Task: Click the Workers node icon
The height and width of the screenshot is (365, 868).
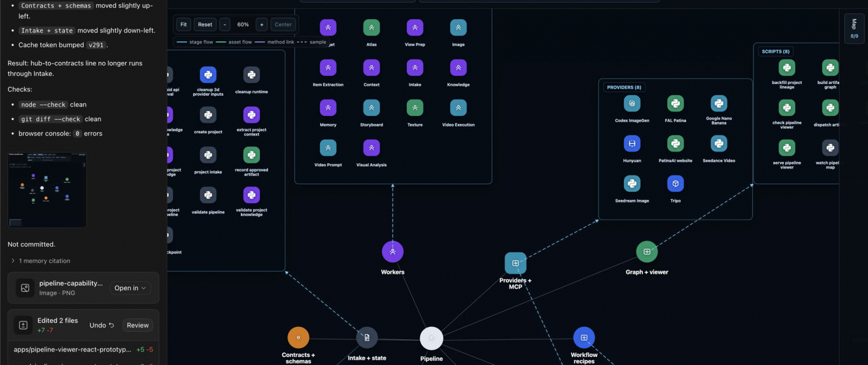Action: tap(392, 251)
